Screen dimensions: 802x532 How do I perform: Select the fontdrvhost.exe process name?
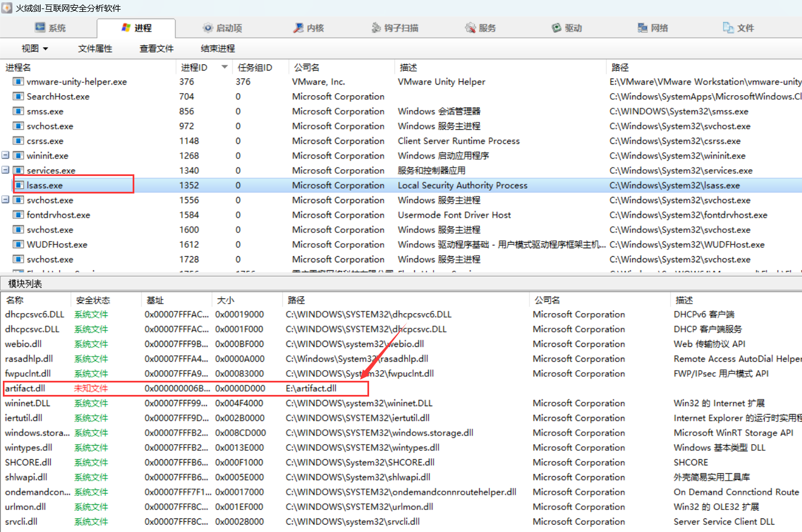(x=58, y=215)
